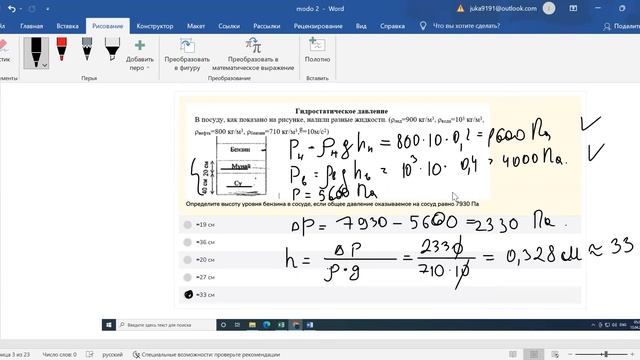Screen dimensions: 640x360
Task: Switch to the Главная tab
Action: pos(31,26)
